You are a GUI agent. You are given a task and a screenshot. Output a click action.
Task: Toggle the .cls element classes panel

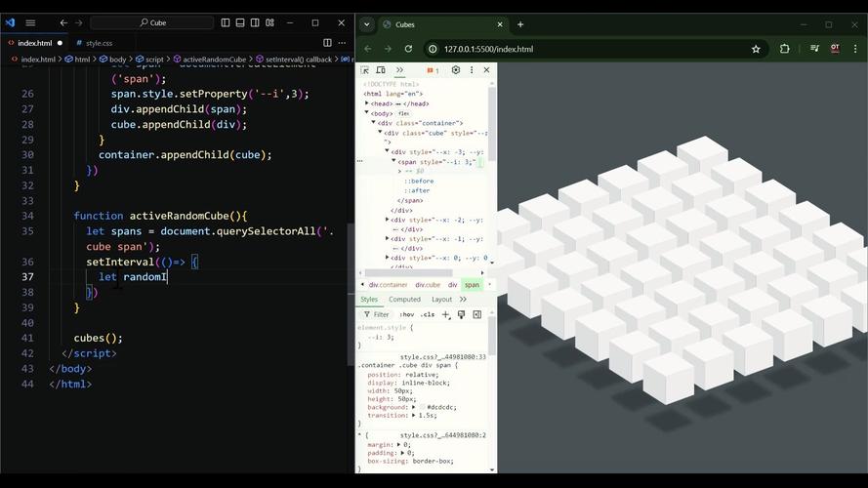pyautogui.click(x=427, y=314)
